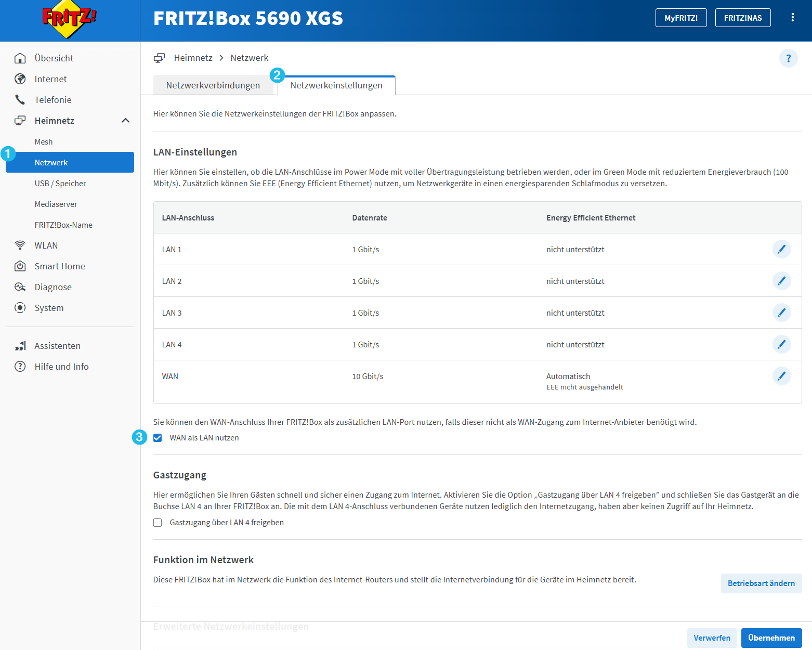Screen dimensions: 812x650
Task: Uncheck WAN als LAN nutzen
Action: point(158,438)
